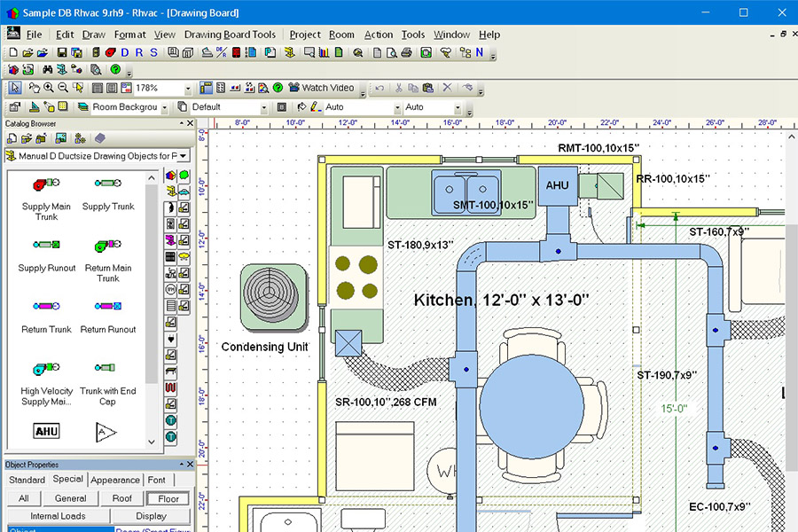This screenshot has height=532, width=798.
Task: Toggle the Floor filter button
Action: pyautogui.click(x=168, y=498)
